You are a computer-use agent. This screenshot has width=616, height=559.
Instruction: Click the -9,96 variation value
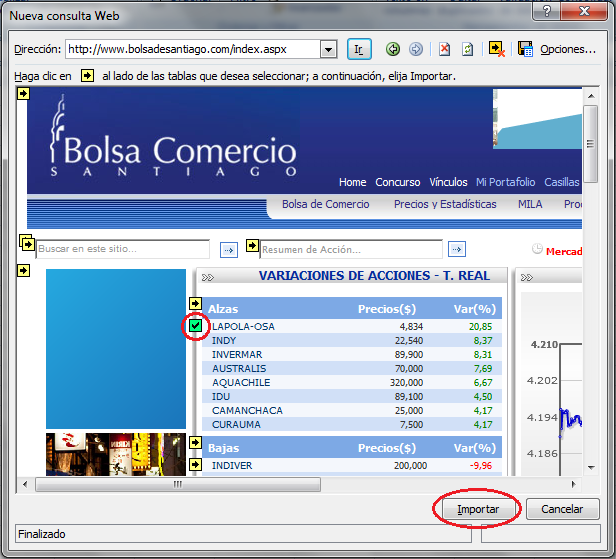[481, 466]
